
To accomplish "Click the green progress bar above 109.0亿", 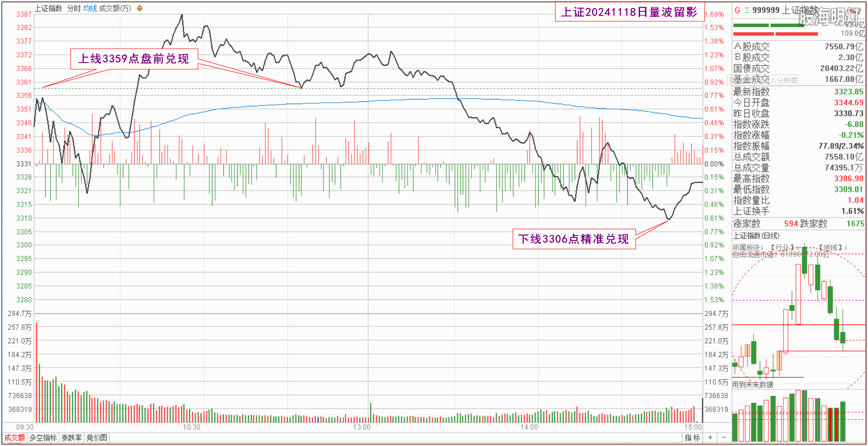I will (x=768, y=25).
